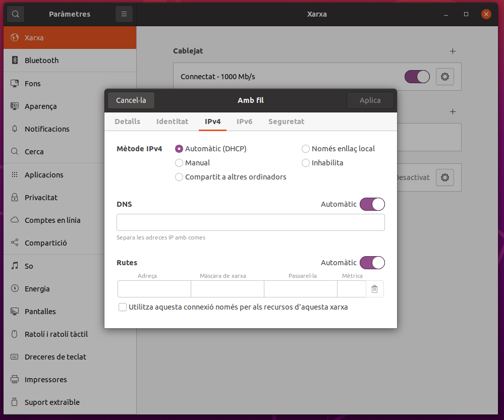Open Bluetooth settings in the sidebar
This screenshot has width=504, height=420.
click(41, 61)
